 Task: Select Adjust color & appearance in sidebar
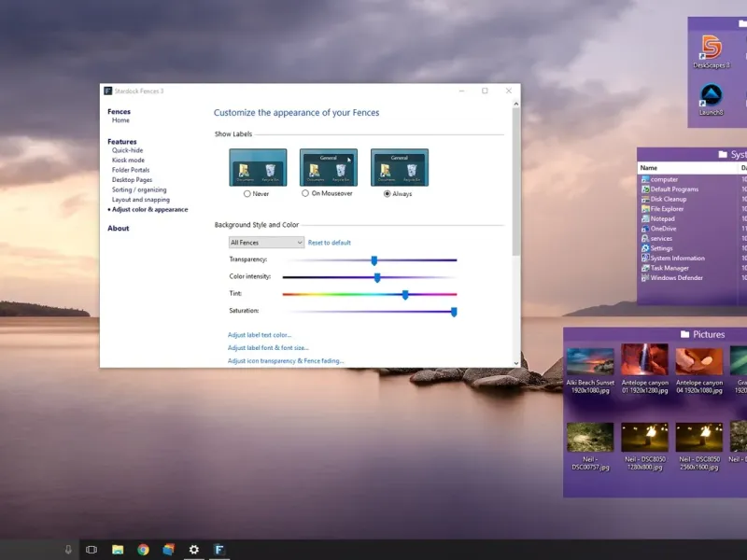pyautogui.click(x=149, y=209)
